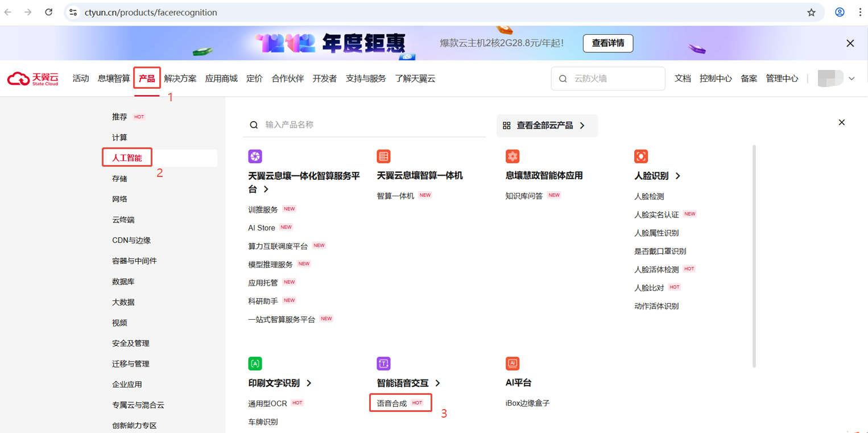
Task: Click the 智能语音交互 purple icon
Action: coord(383,363)
